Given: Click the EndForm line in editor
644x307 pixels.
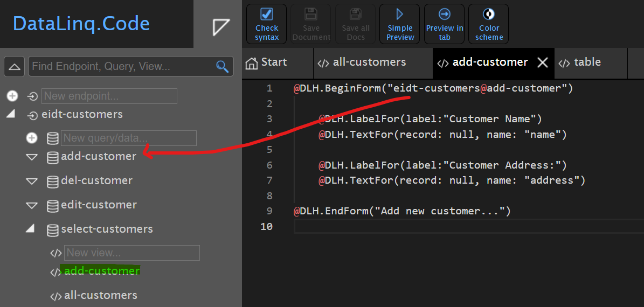Looking at the screenshot, I should tap(401, 211).
